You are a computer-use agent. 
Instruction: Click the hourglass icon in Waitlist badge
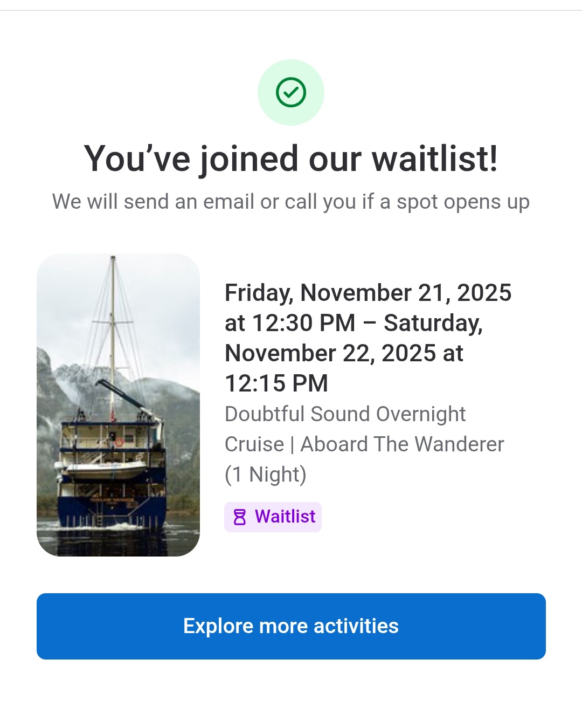tap(240, 517)
